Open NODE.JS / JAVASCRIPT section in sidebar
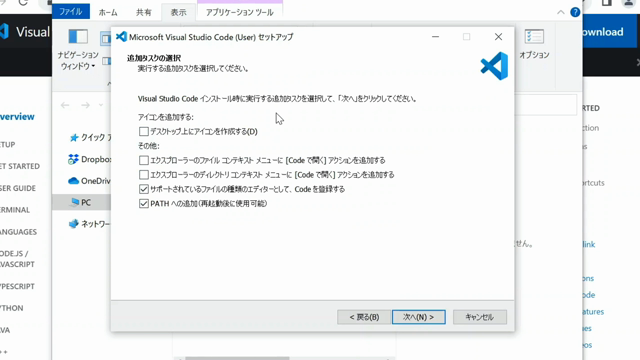Viewport: 640px width, 360px height. pos(17,259)
